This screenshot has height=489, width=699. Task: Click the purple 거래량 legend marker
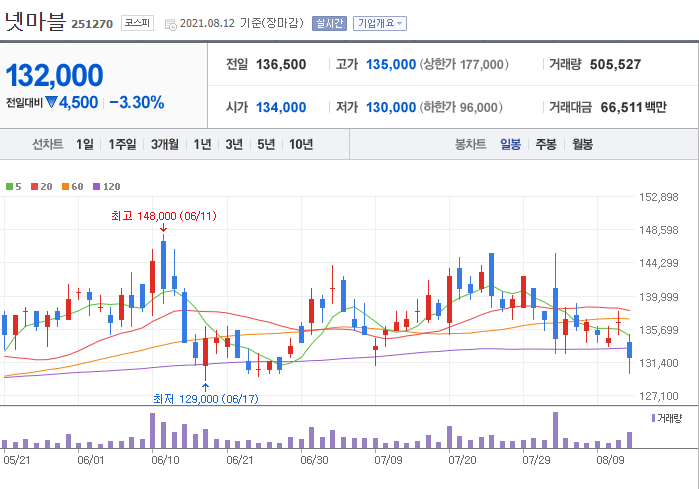[653, 418]
